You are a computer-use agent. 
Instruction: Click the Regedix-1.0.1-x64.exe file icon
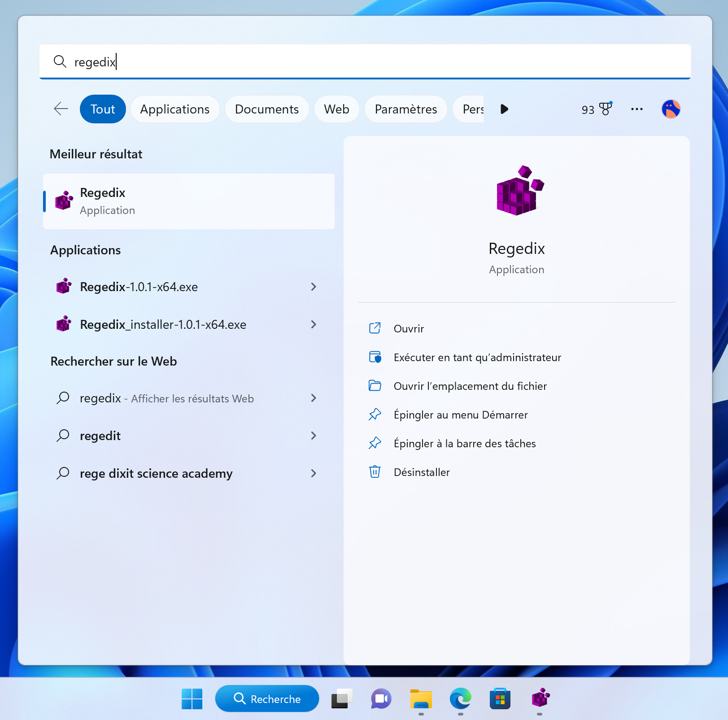[64, 286]
